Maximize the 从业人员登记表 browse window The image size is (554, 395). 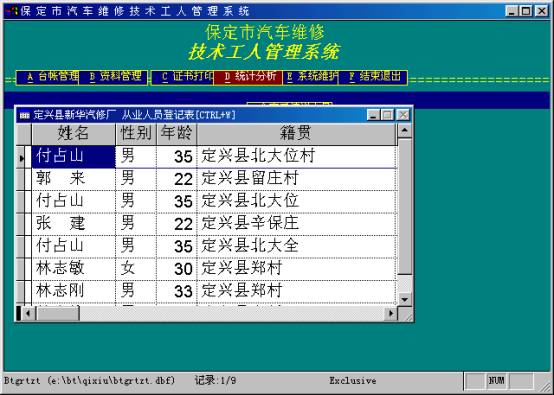[388, 115]
